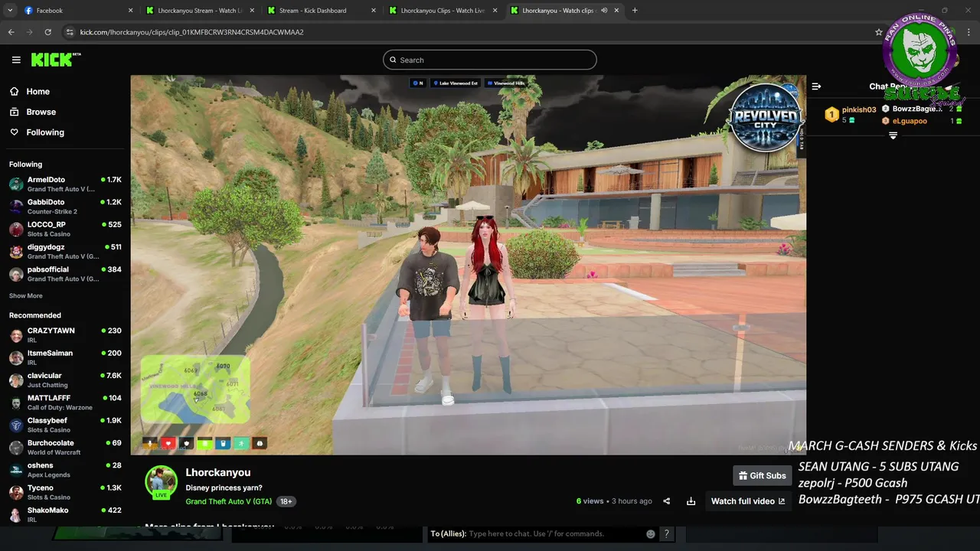Open Burchocolate recommended channel
Image resolution: width=980 pixels, height=551 pixels.
pos(65,447)
